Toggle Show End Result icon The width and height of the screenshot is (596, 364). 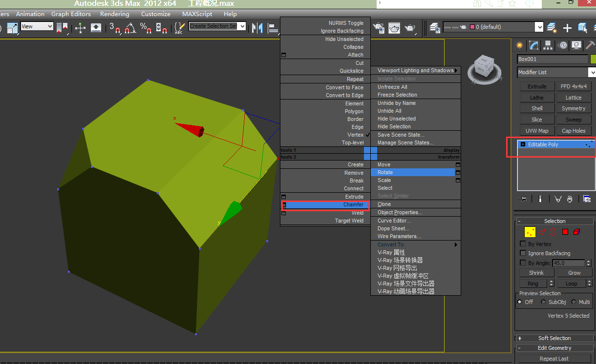click(x=540, y=199)
